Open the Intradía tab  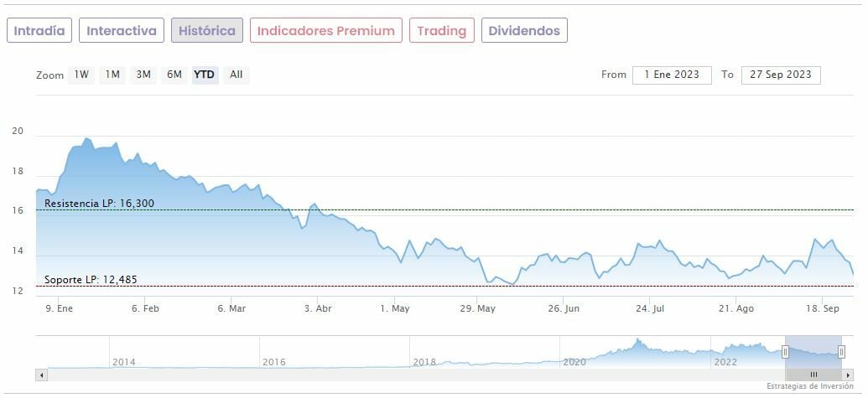click(x=39, y=31)
